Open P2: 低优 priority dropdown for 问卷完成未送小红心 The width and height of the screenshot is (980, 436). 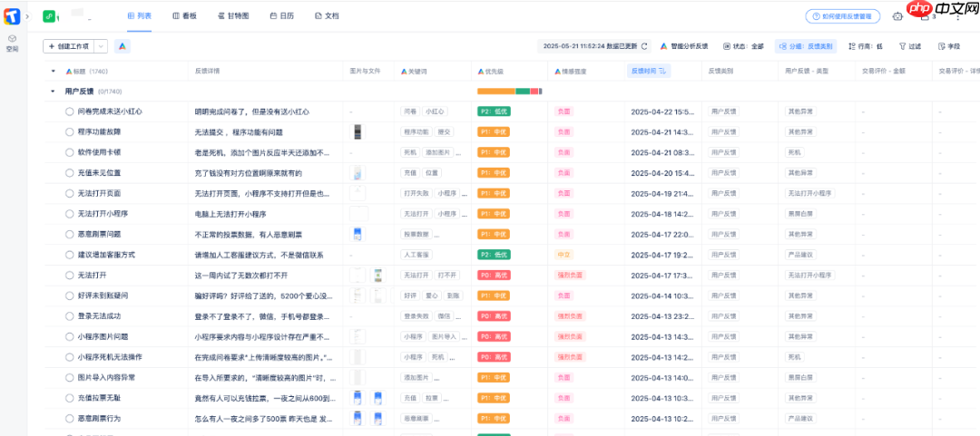(494, 111)
